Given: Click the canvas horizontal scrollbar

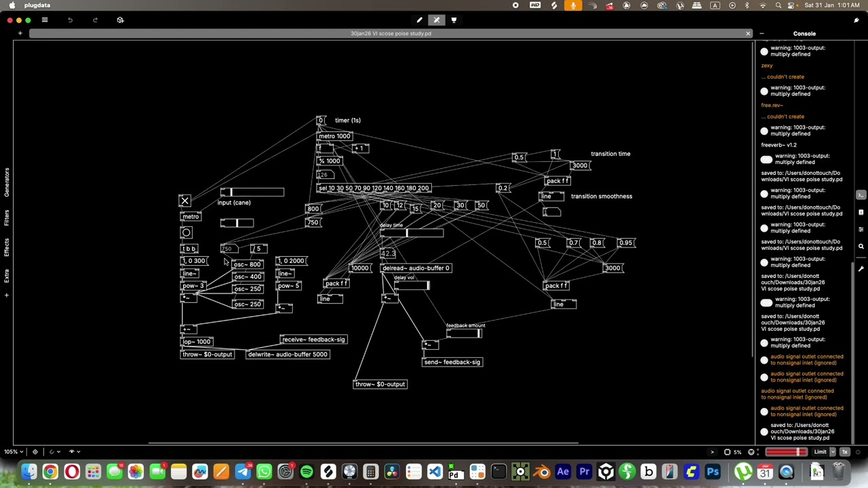Looking at the screenshot, I should (363, 443).
